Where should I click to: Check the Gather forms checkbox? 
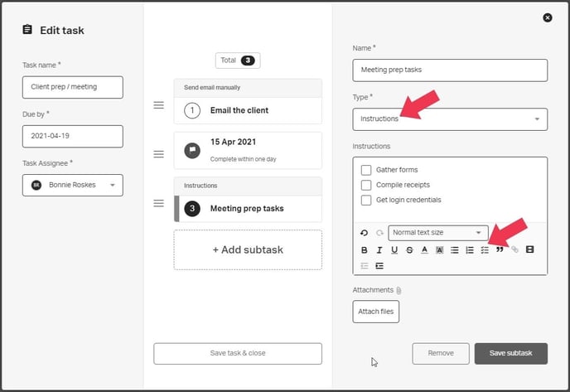[366, 170]
